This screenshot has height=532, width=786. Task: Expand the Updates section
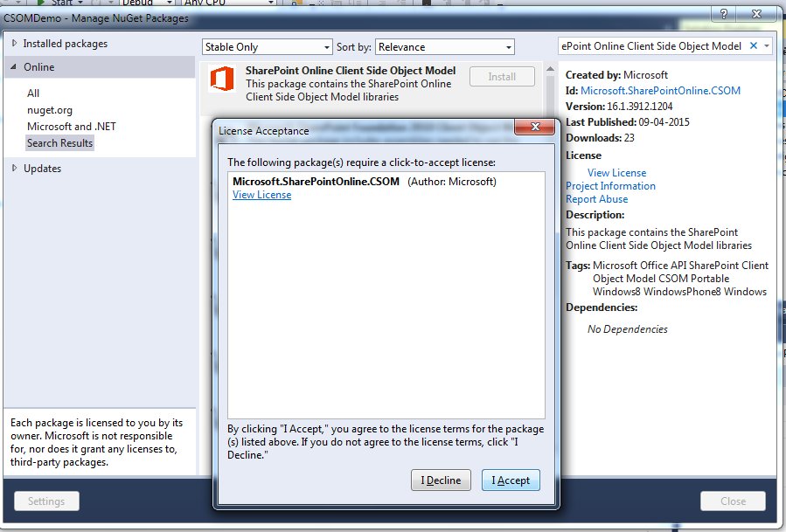pos(15,169)
